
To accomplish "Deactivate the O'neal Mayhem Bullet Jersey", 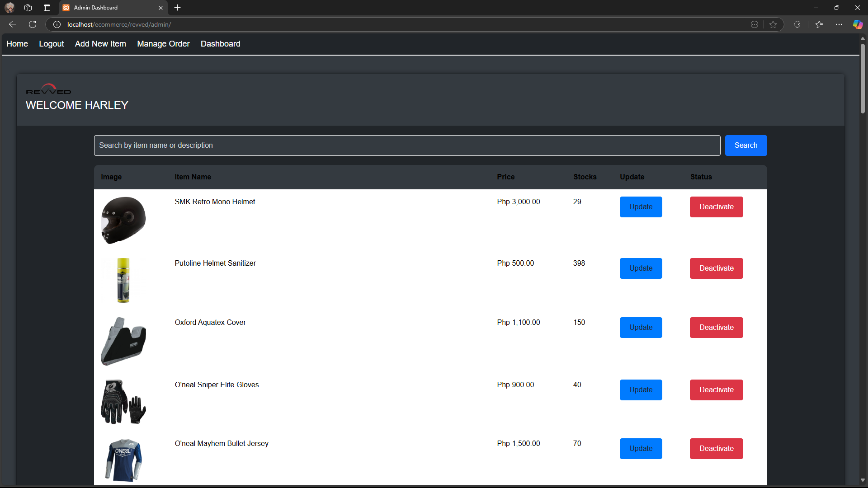I will pos(716,449).
